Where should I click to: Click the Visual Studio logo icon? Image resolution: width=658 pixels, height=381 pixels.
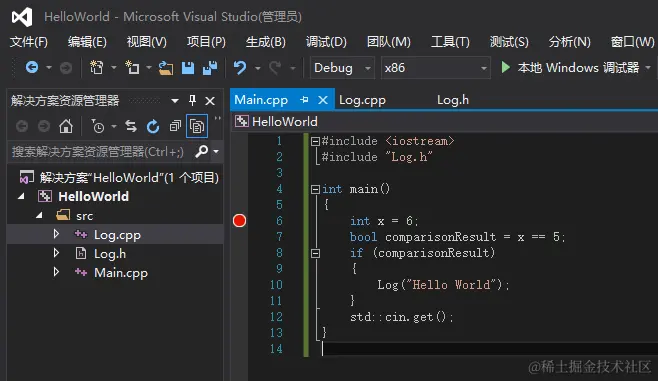click(x=22, y=17)
